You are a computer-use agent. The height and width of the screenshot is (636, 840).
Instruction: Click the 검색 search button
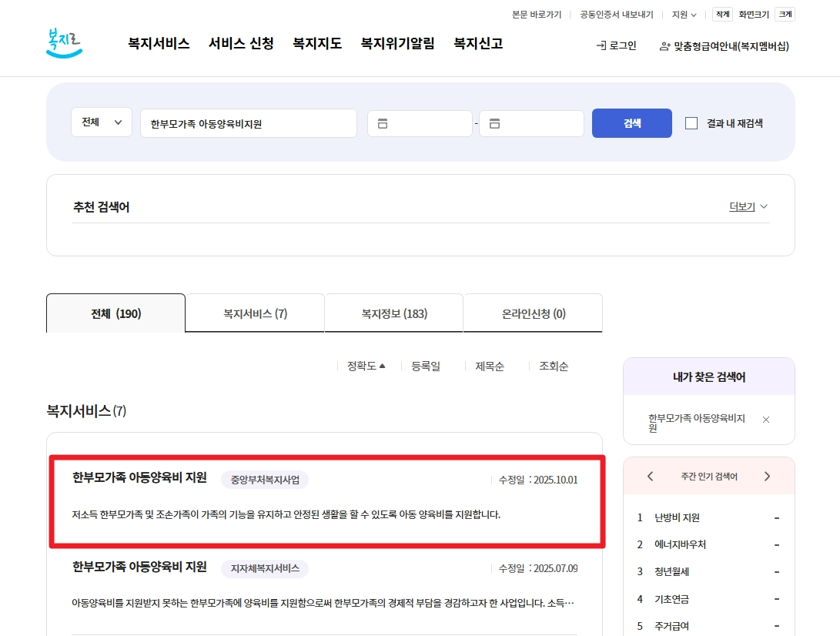tap(631, 122)
